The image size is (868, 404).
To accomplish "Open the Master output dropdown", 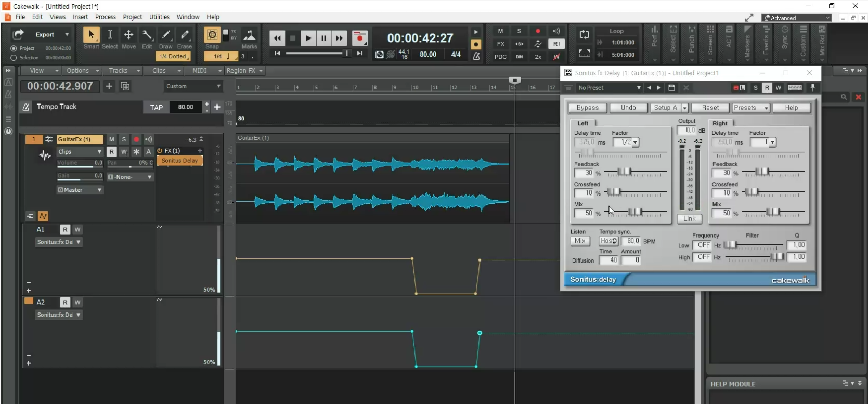I will pos(80,190).
